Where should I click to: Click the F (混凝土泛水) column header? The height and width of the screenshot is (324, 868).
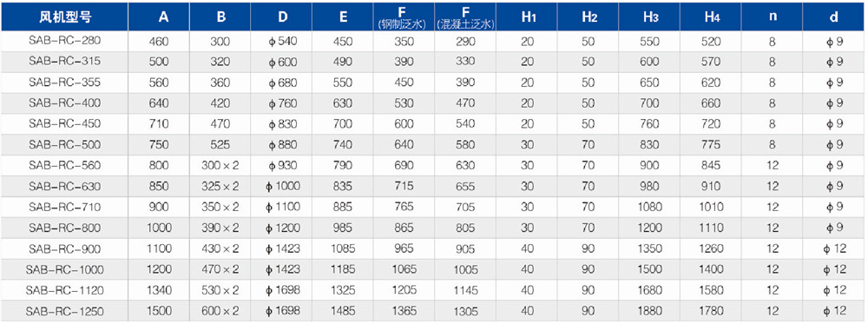tap(465, 18)
